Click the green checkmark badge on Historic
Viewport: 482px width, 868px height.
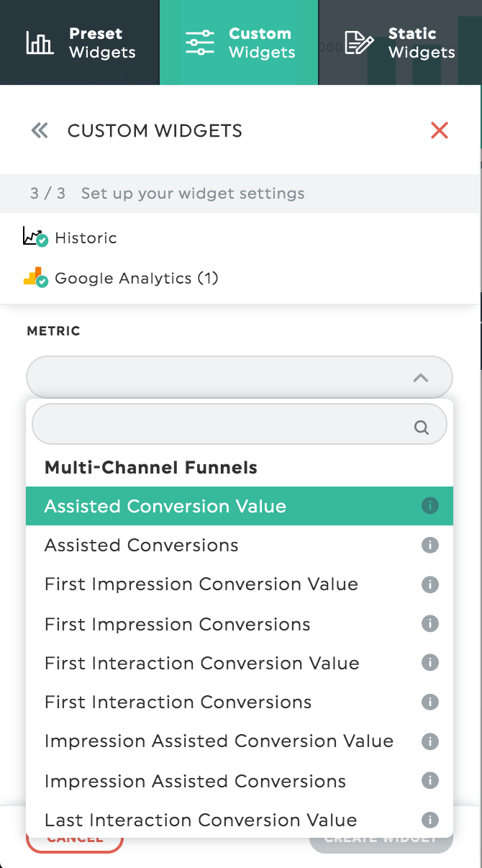coord(42,242)
